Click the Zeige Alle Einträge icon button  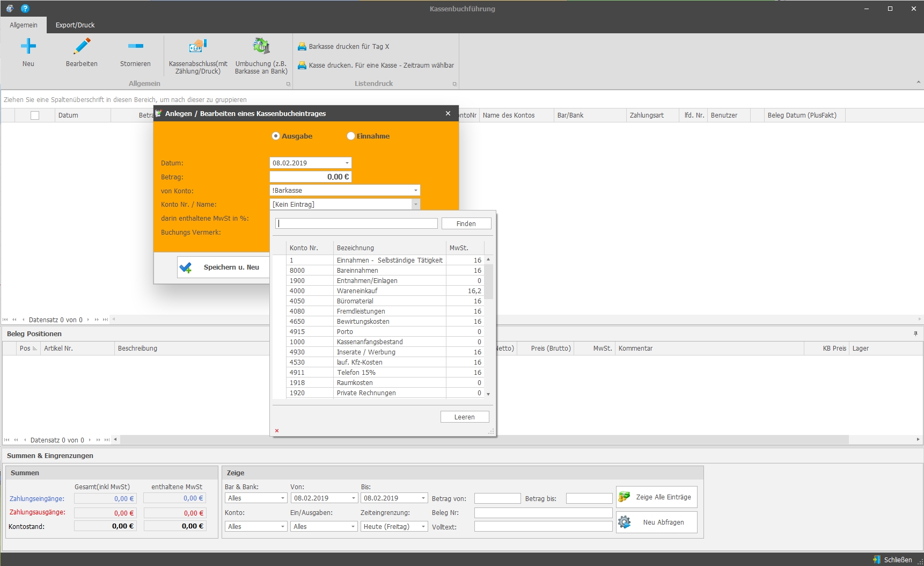[x=657, y=497]
